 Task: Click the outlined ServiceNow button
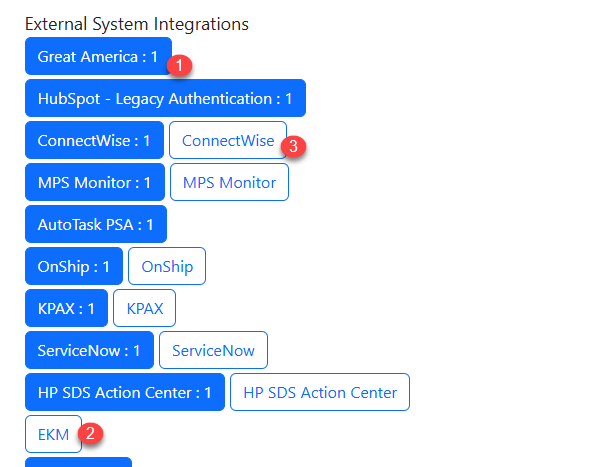pyautogui.click(x=213, y=350)
